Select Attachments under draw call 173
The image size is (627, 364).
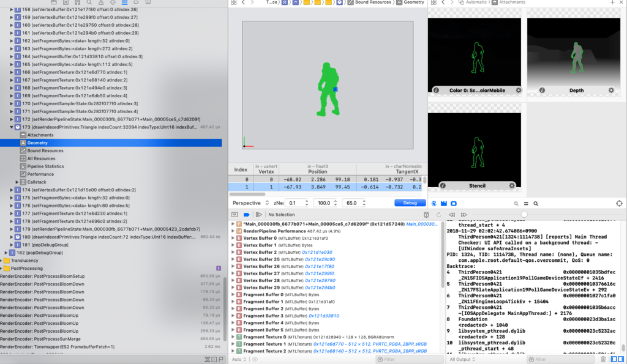pyautogui.click(x=40, y=135)
